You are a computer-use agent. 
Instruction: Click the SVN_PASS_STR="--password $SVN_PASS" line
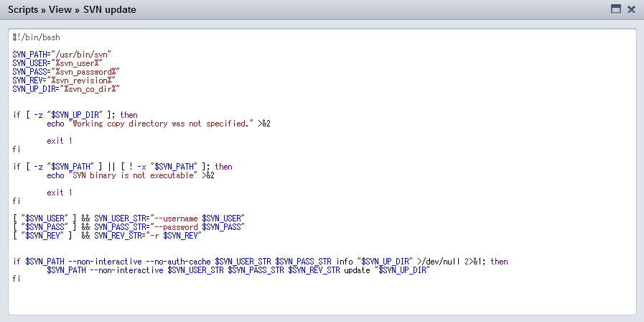tap(129, 226)
